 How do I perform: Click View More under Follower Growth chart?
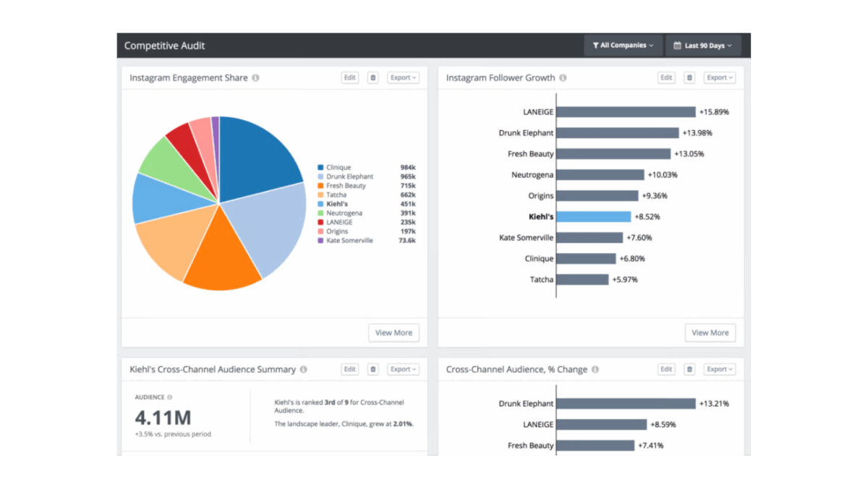point(710,333)
